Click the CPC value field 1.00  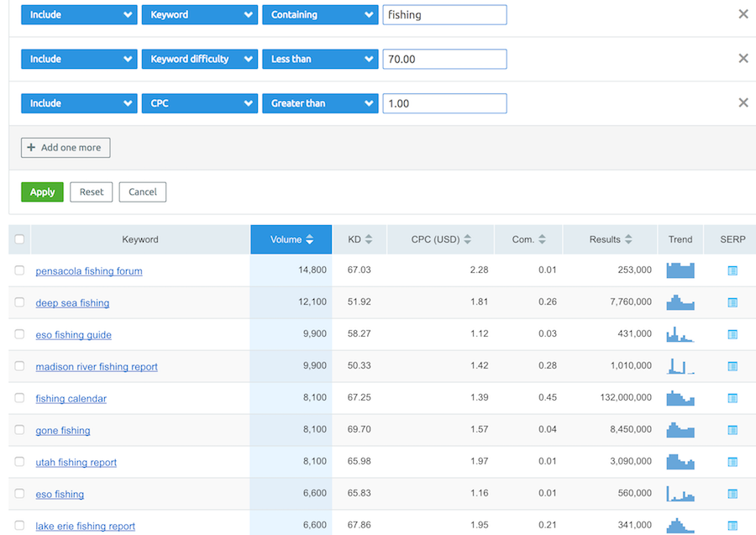(x=444, y=103)
